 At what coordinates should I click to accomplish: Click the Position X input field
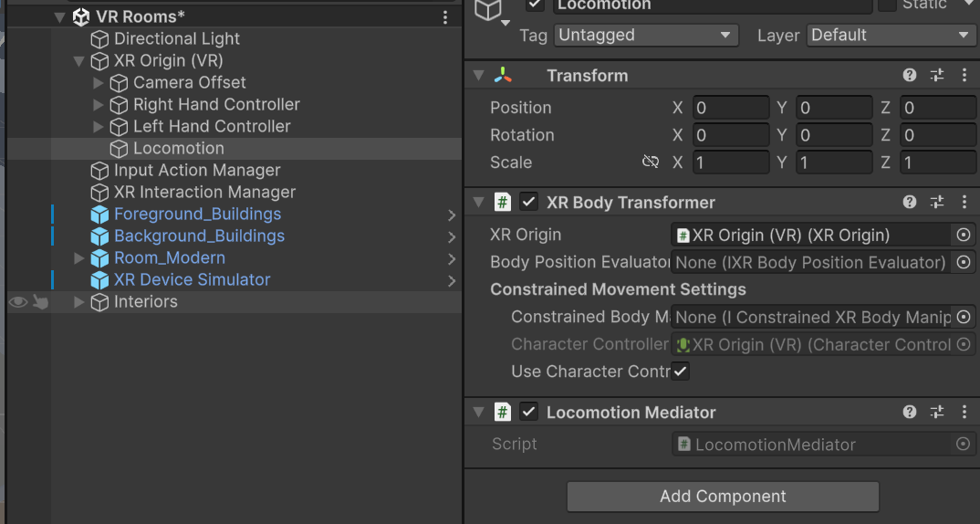[x=730, y=108]
